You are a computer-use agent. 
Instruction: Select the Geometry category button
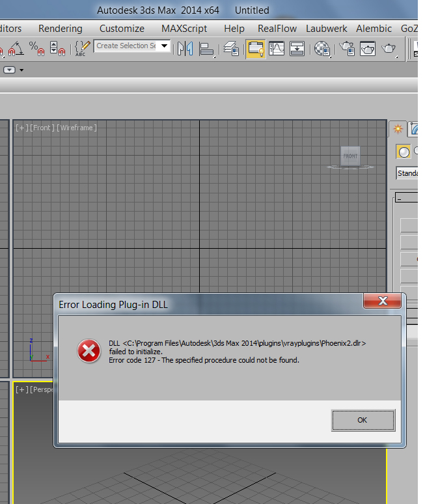tap(404, 152)
